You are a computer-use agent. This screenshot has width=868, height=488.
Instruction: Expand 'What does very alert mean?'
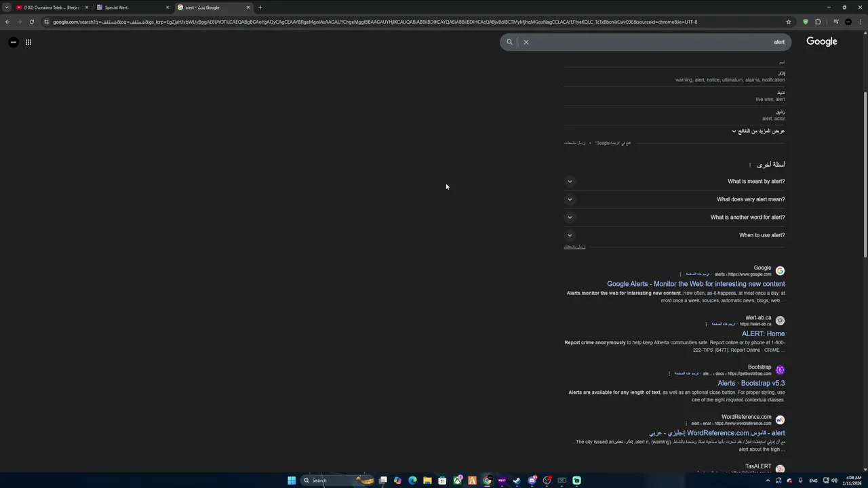coord(674,199)
